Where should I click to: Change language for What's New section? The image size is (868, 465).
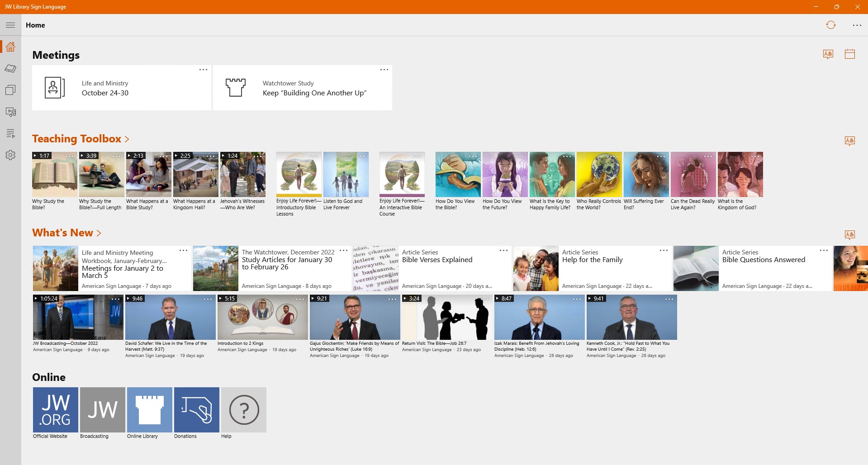pyautogui.click(x=849, y=235)
